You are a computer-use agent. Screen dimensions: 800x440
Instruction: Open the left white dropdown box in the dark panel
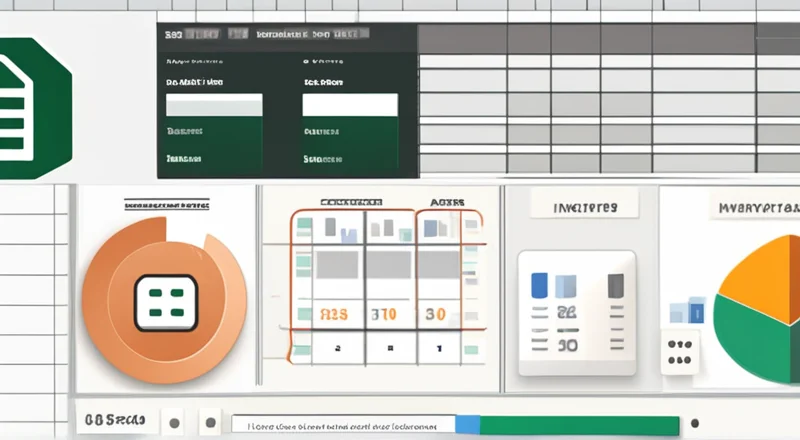pos(213,105)
